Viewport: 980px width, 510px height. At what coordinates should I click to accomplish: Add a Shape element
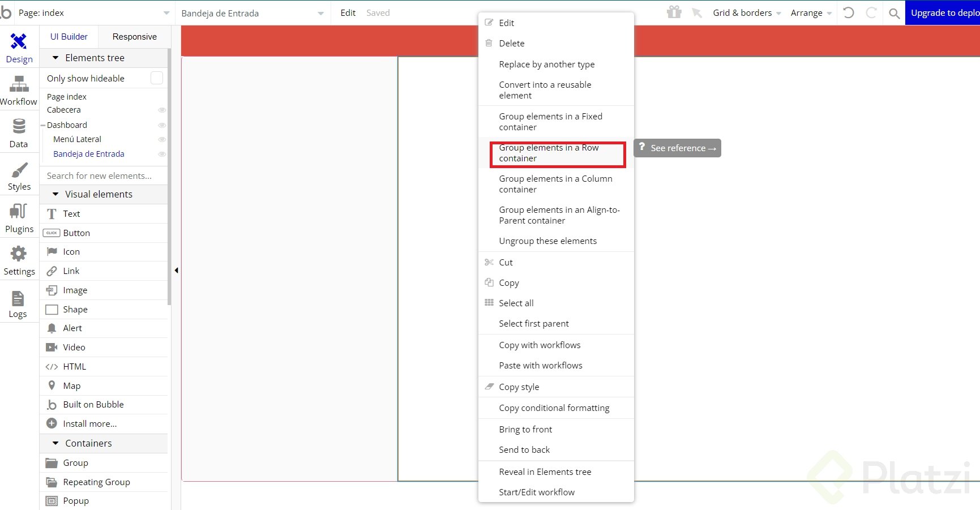104,310
